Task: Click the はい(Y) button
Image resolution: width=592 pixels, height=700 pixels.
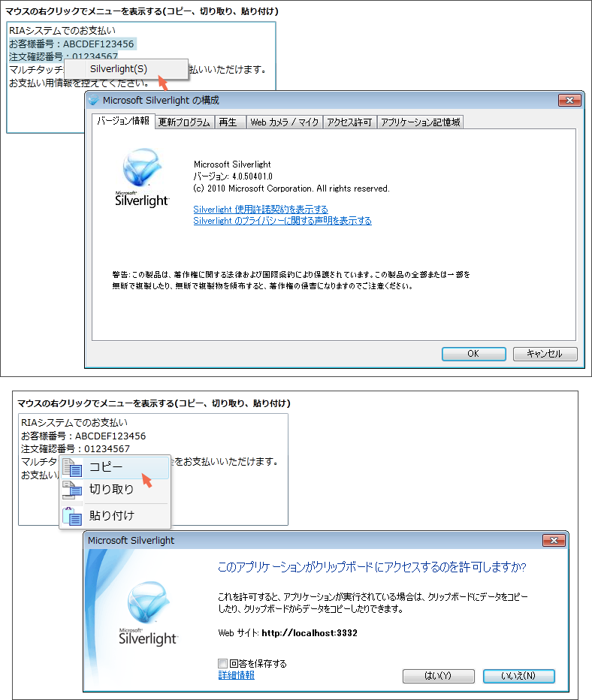Action: tap(439, 676)
